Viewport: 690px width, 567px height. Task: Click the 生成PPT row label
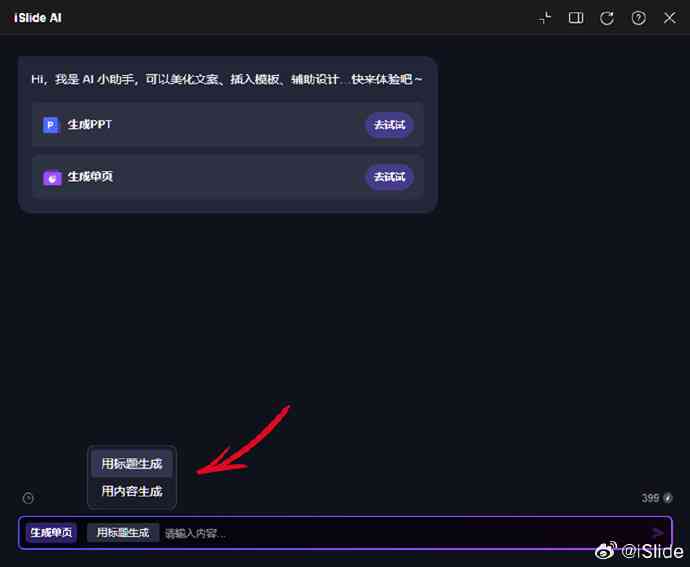[x=89, y=125]
